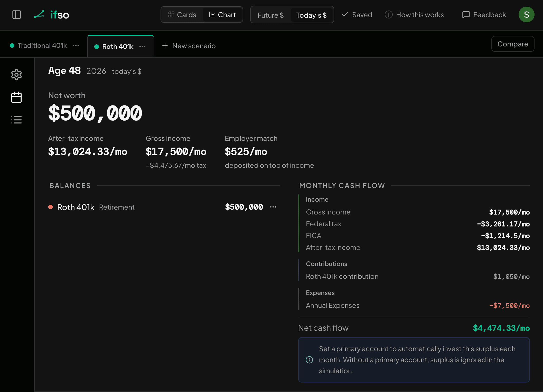Click the Compare button
Viewport: 543px width, 392px height.
click(x=513, y=44)
